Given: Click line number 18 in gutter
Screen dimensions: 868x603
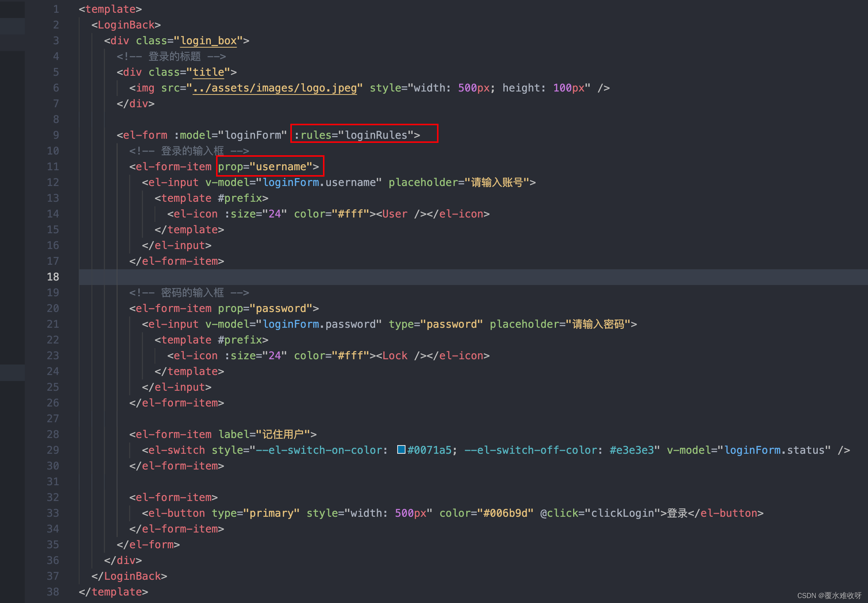Looking at the screenshot, I should 53,277.
